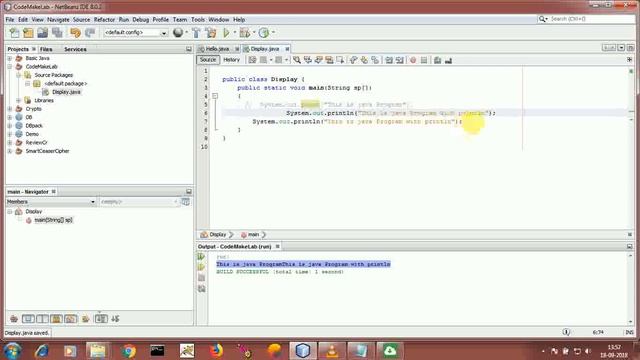
Task: Click the Stop Macro Recording icon
Action: click(424, 60)
